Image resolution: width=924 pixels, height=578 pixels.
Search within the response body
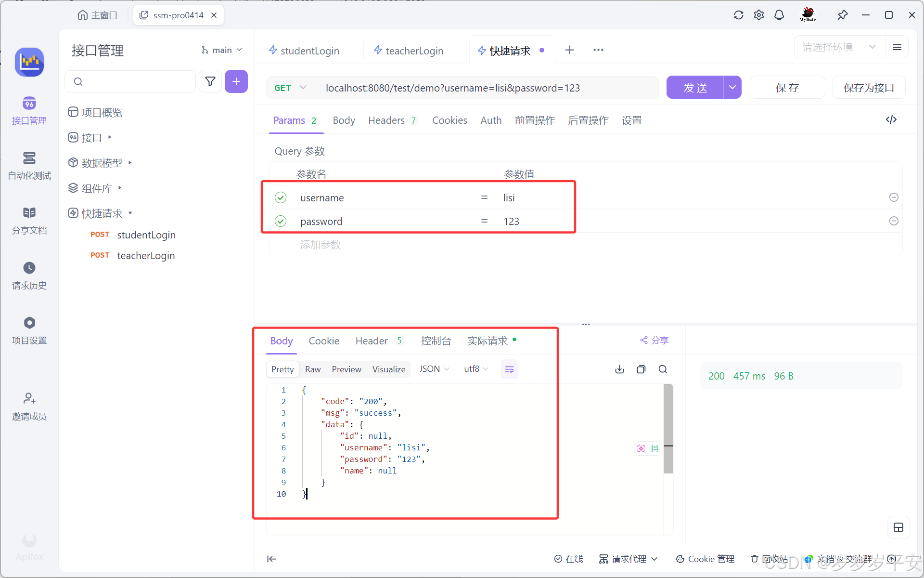click(663, 369)
